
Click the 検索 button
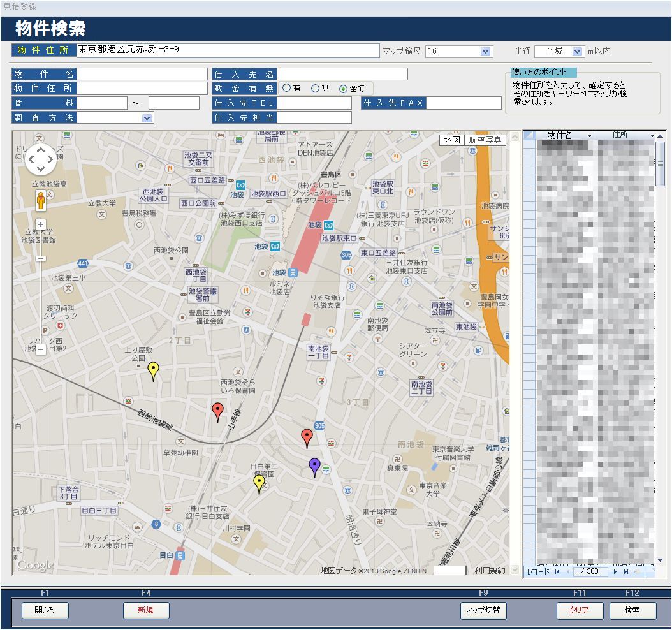632,610
